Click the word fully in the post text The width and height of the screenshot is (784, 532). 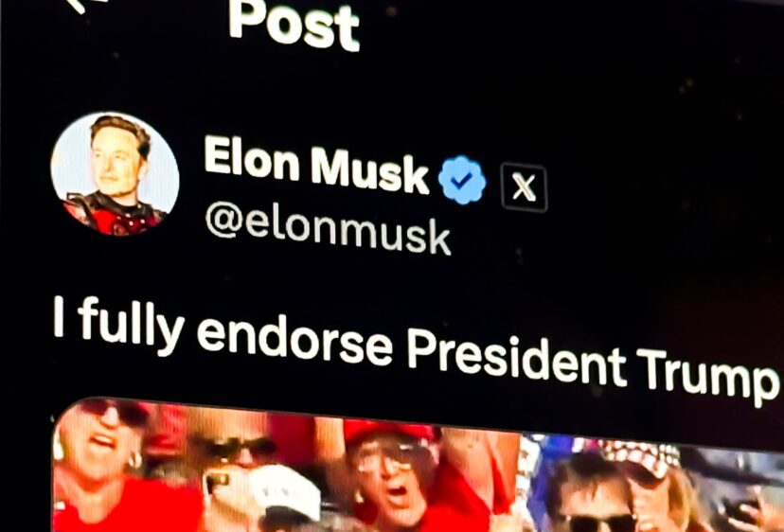point(131,323)
